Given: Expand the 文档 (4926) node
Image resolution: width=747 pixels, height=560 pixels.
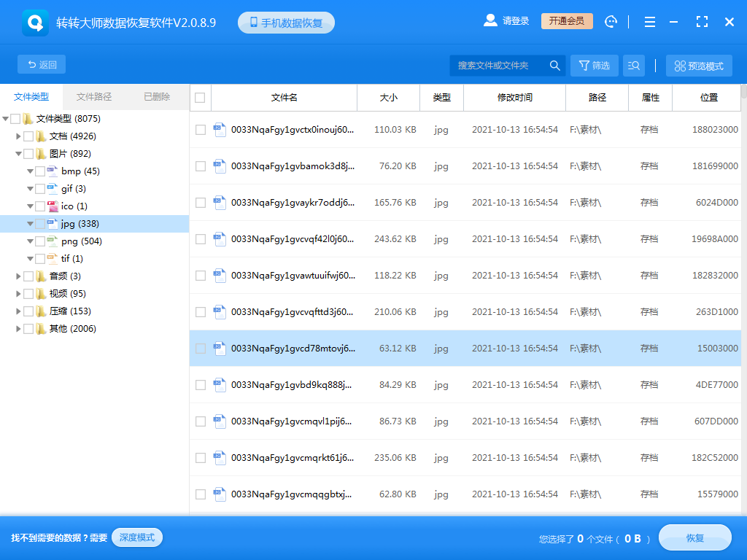Looking at the screenshot, I should tap(18, 136).
